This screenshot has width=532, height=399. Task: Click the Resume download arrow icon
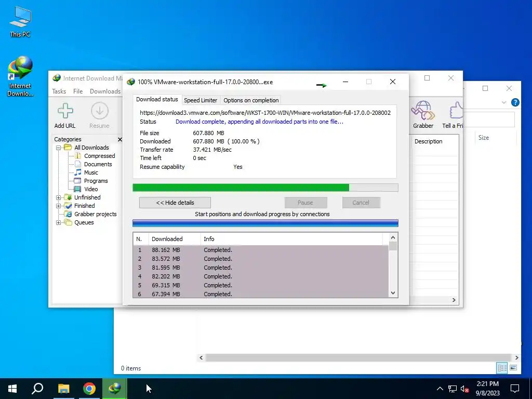99,111
